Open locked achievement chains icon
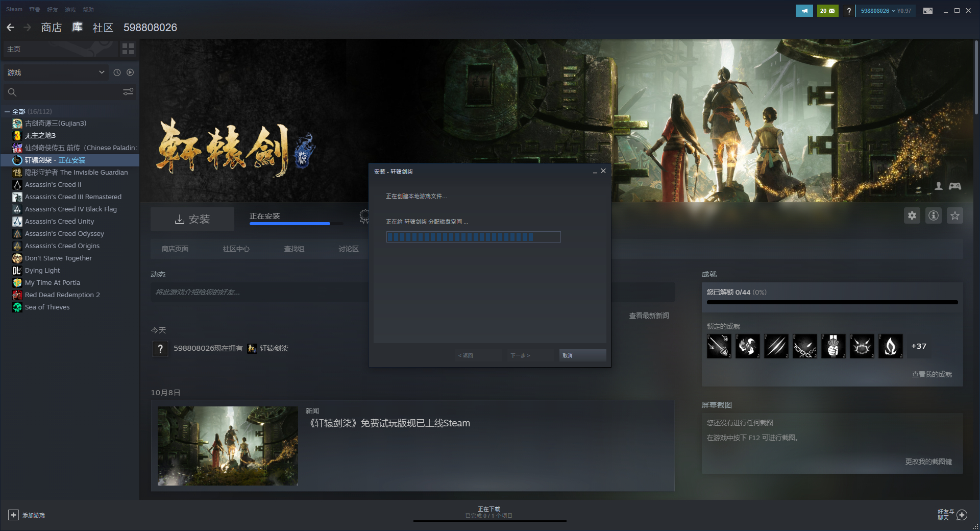Screen dimensions: 980x531 [805, 346]
